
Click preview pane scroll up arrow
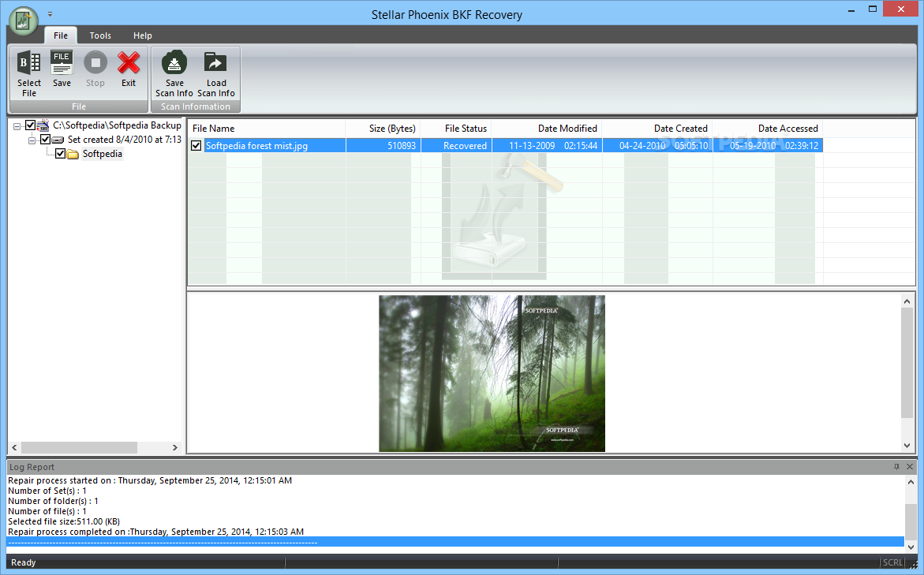tap(907, 301)
